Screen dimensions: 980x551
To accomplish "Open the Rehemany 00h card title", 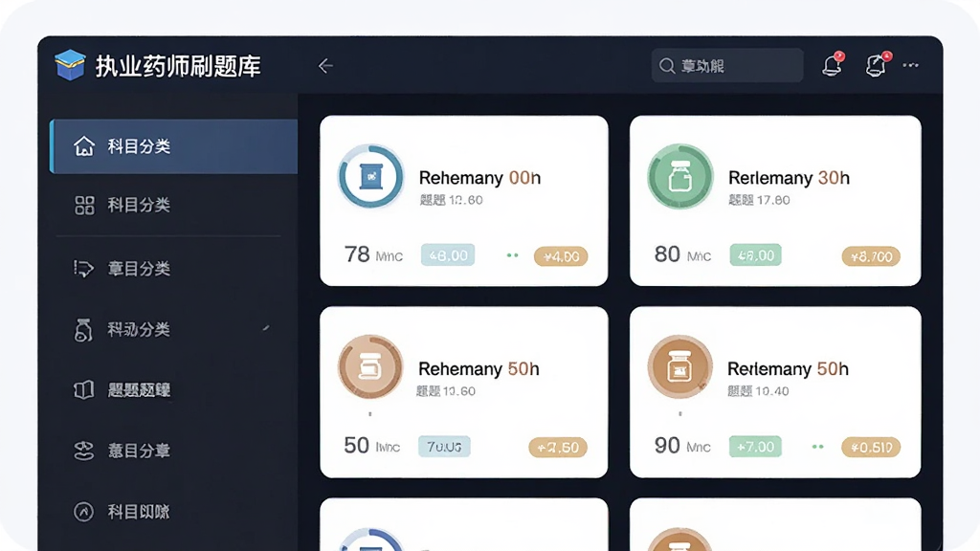I will [479, 178].
